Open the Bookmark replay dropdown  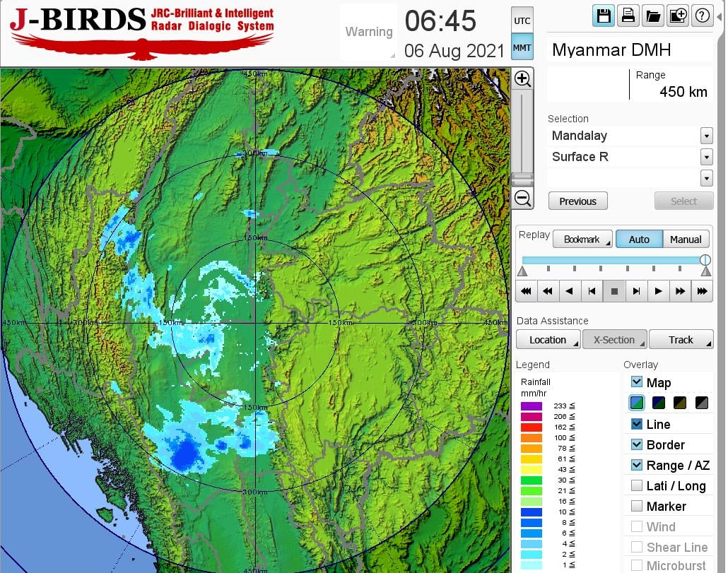click(x=582, y=240)
